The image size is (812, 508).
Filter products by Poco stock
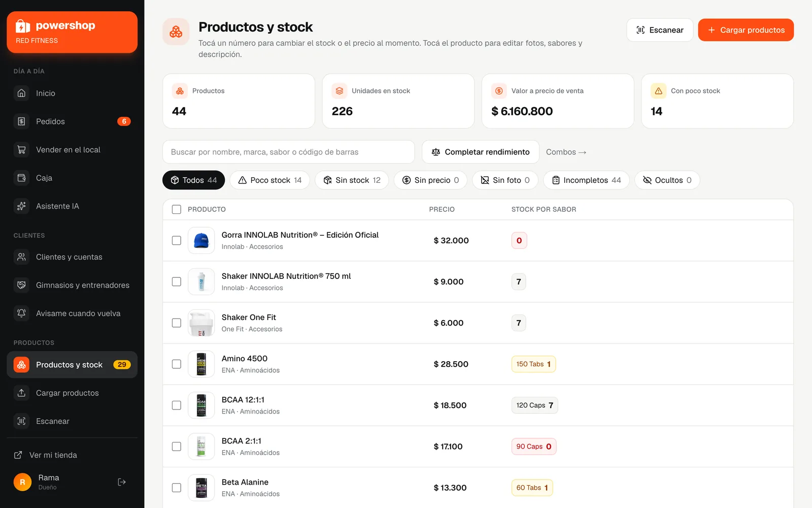(x=269, y=180)
